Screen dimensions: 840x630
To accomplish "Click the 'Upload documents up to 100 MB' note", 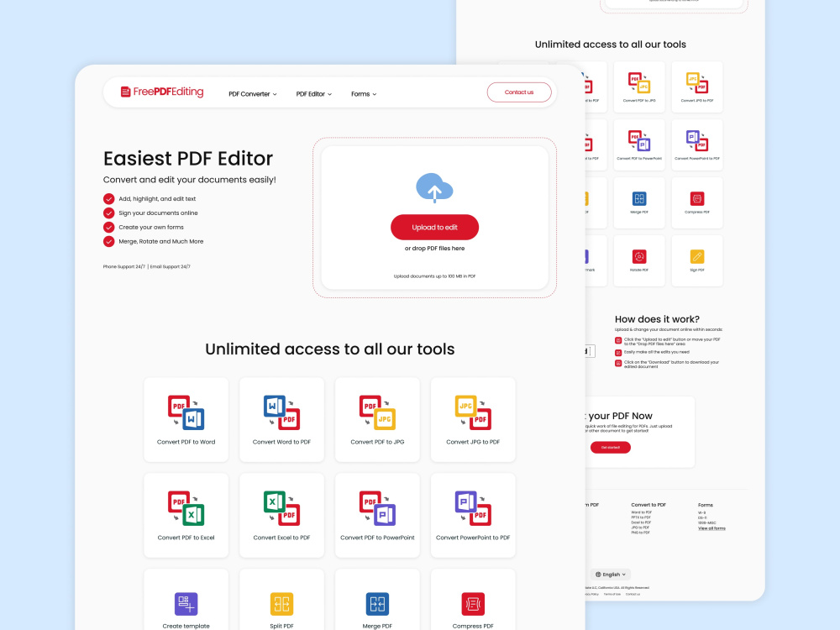I will (x=434, y=276).
